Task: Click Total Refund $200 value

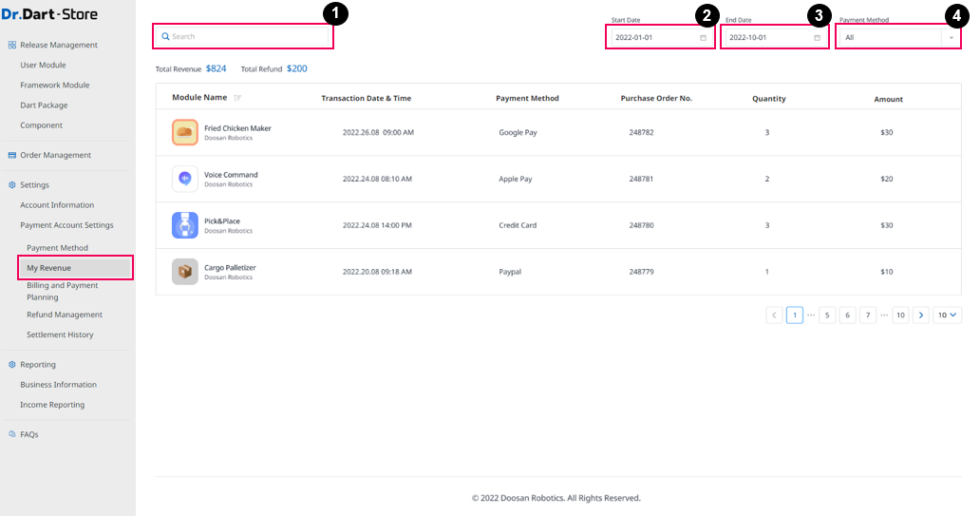Action: tap(297, 68)
